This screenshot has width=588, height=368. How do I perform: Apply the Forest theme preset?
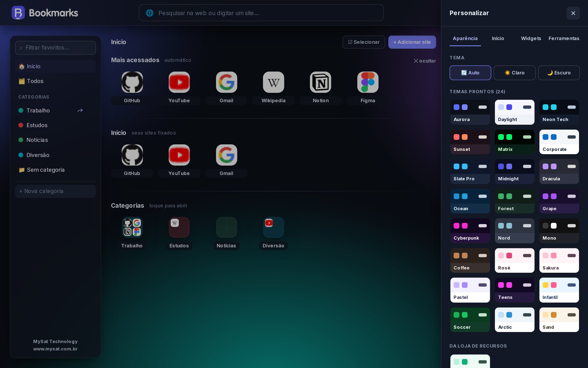[515, 201]
